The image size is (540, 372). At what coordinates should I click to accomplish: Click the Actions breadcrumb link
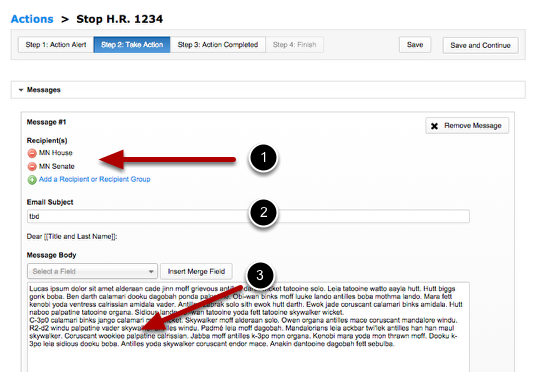point(32,19)
